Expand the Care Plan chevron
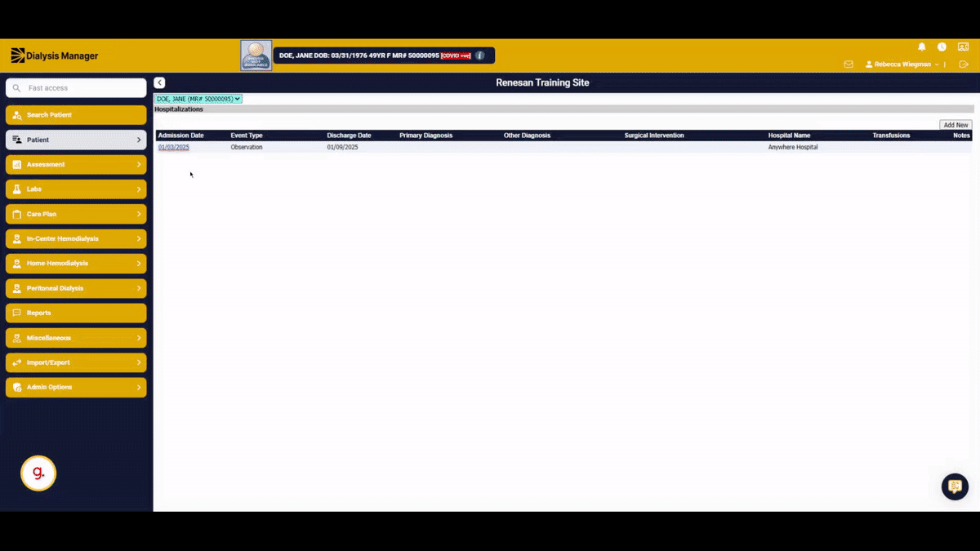The width and height of the screenshot is (980, 551). click(x=139, y=214)
